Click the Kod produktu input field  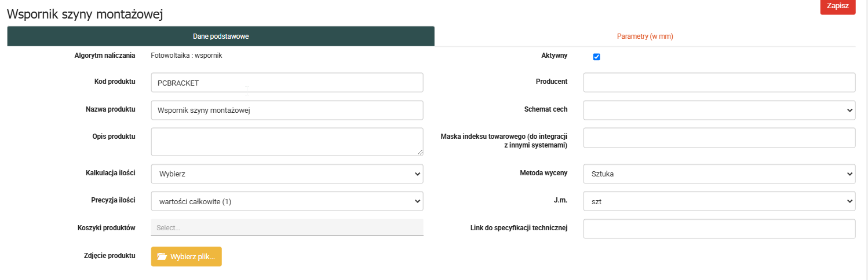pos(287,83)
